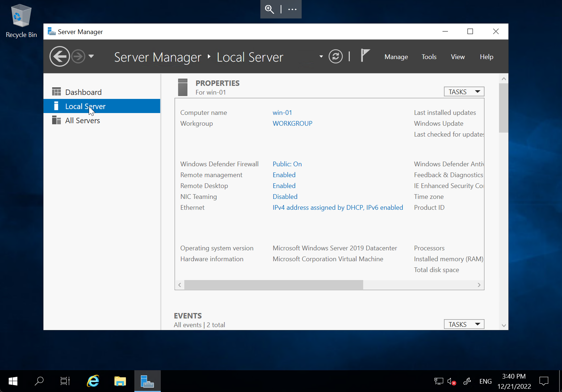Open All Servers view

pos(83,120)
